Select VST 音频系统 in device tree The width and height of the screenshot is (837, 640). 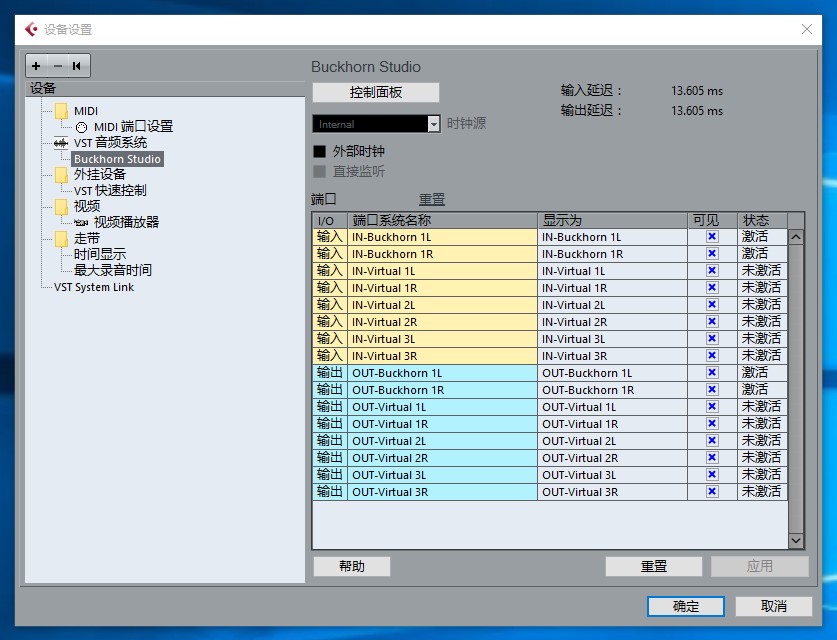click(x=110, y=143)
